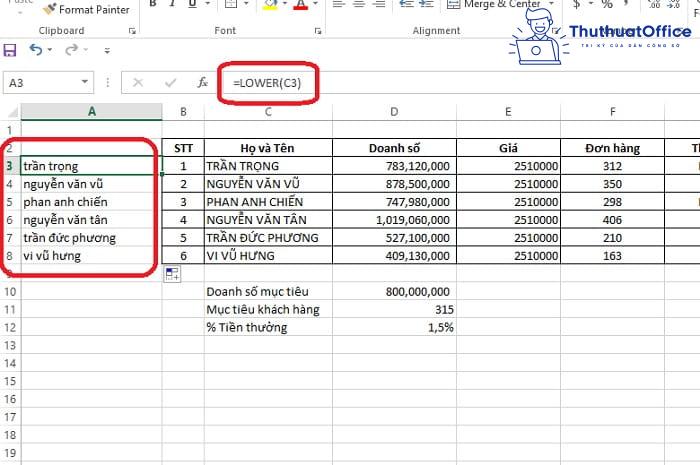Click the formula bar with =LOWER(C3)
This screenshot has height=465, width=700.
pyautogui.click(x=450, y=83)
